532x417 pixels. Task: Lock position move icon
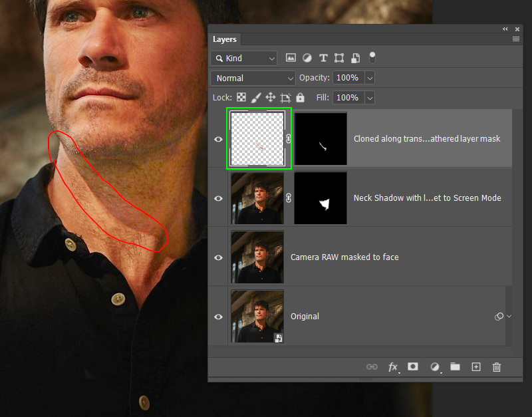[271, 98]
